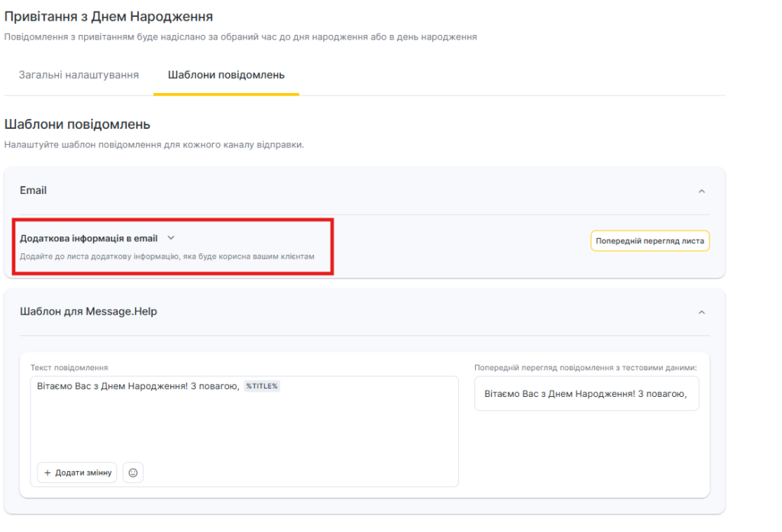782x532 pixels.
Task: Click the message preview box with test data
Action: (x=586, y=393)
